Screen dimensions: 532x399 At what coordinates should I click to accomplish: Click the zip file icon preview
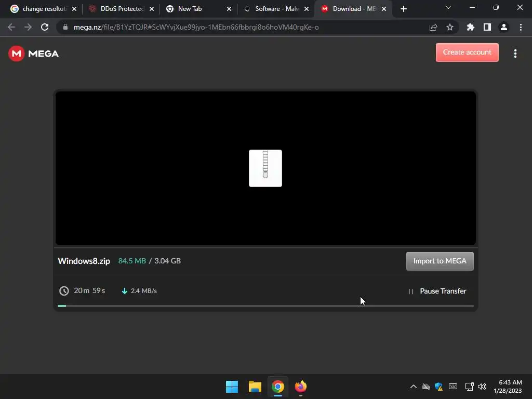(265, 168)
